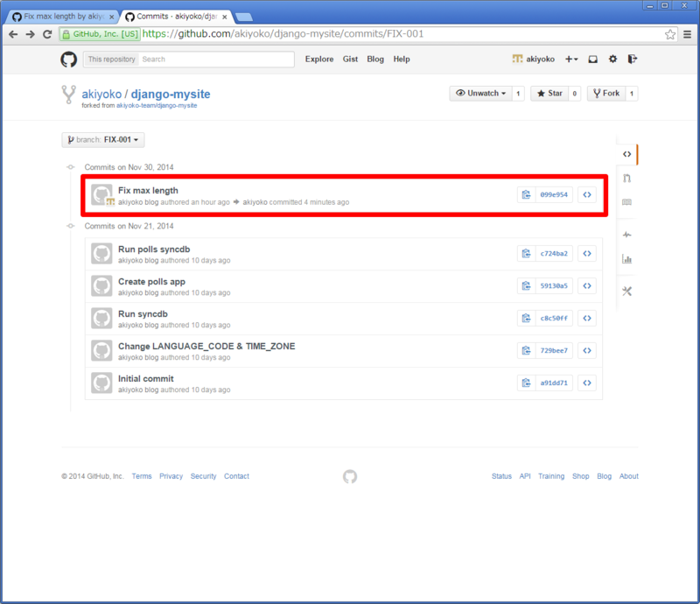
Task: Open the Graphs sidebar icon
Action: 626,259
